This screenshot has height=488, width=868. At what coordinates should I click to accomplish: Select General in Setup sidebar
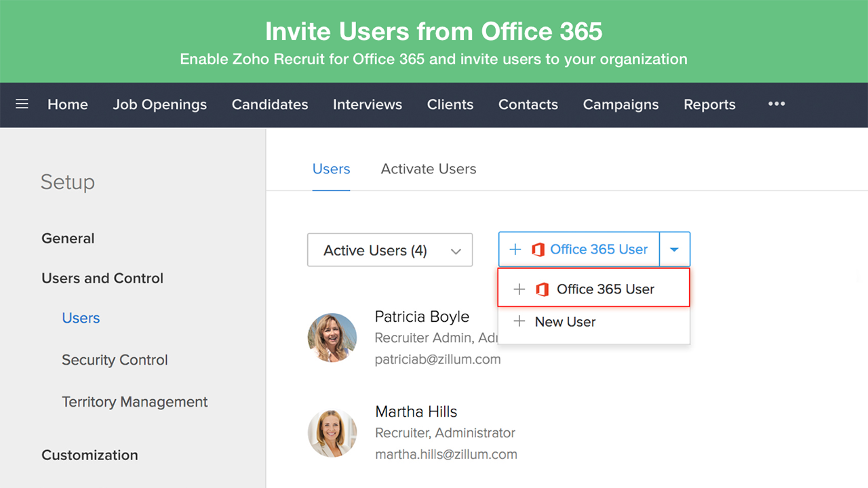pyautogui.click(x=68, y=239)
